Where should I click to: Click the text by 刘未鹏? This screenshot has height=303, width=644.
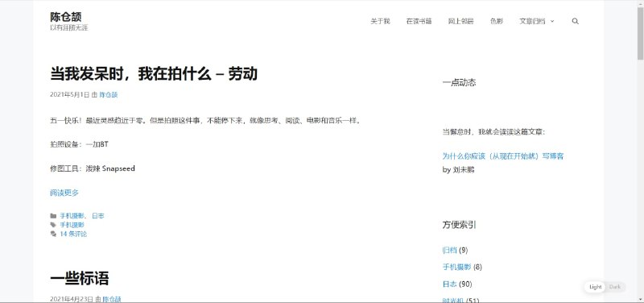click(x=458, y=169)
